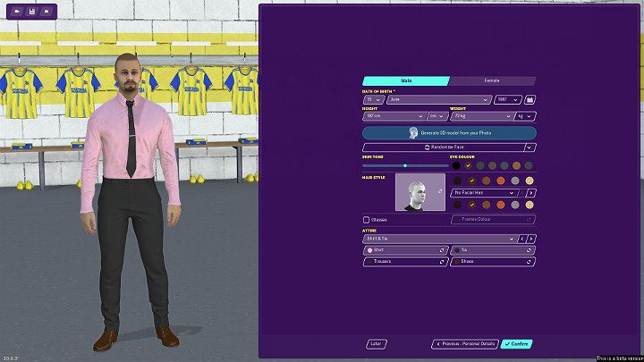
Task: Pick black in the hair colour row
Action: [x=457, y=181]
